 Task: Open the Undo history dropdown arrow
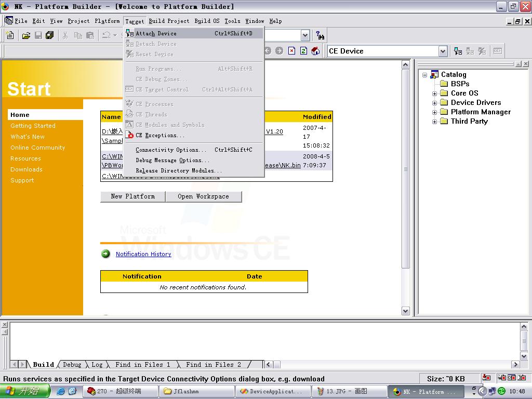[x=115, y=35]
